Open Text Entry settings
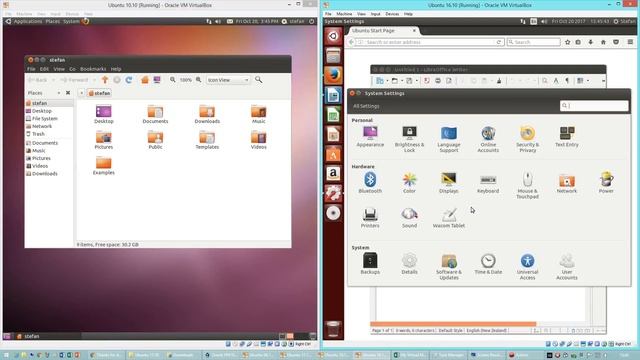 [567, 136]
